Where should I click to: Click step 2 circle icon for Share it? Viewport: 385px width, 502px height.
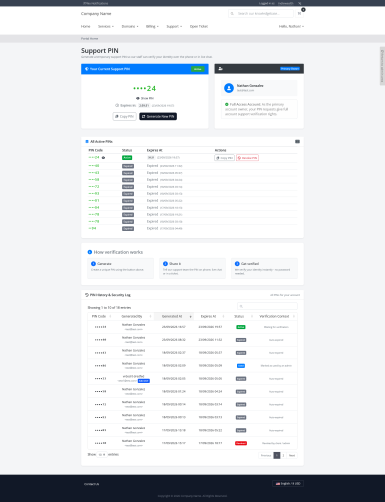(x=165, y=264)
